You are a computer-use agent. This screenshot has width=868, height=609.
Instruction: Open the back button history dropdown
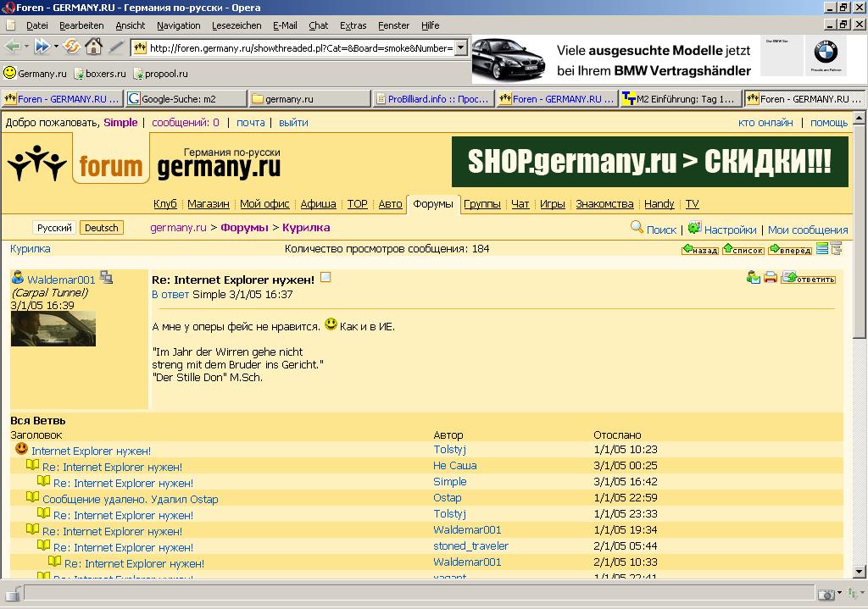click(26, 47)
